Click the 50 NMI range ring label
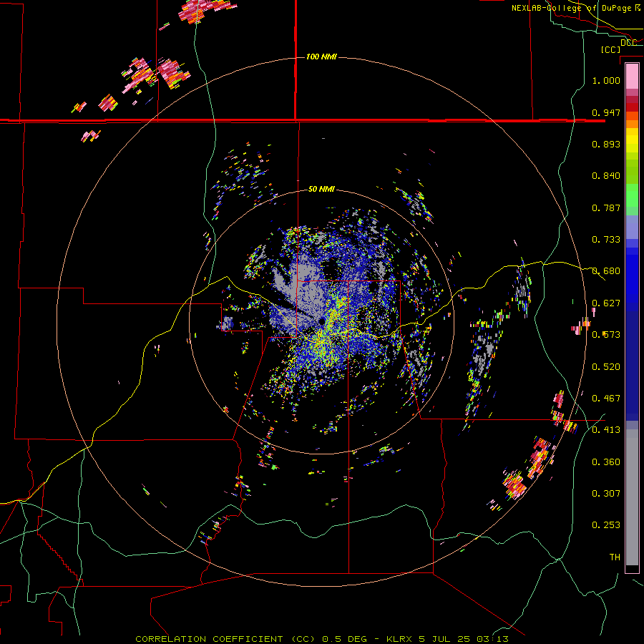The width and height of the screenshot is (644, 644). [x=321, y=189]
